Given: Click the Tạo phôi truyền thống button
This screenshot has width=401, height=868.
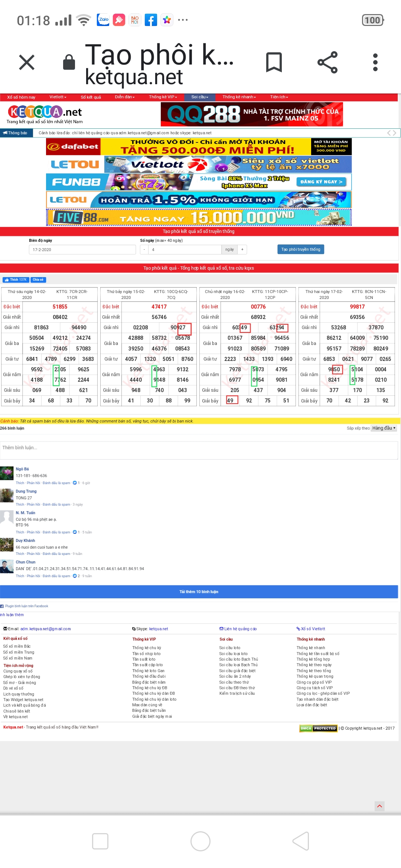Looking at the screenshot, I should pyautogui.click(x=301, y=249).
